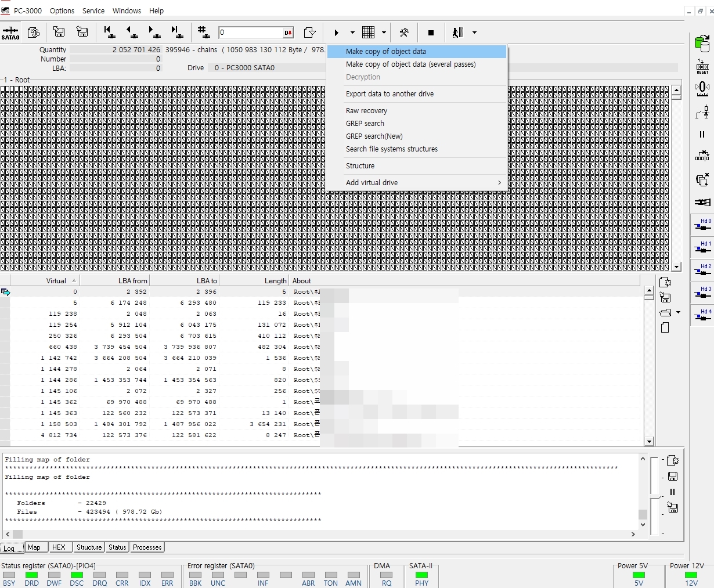Click the next chain navigation icon
The width and height of the screenshot is (714, 588).
154,33
